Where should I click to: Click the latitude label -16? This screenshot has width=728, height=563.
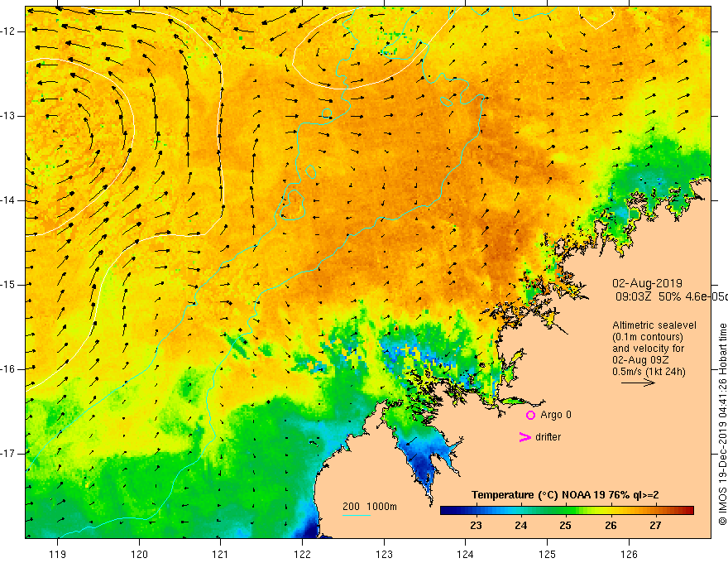[x=9, y=369]
